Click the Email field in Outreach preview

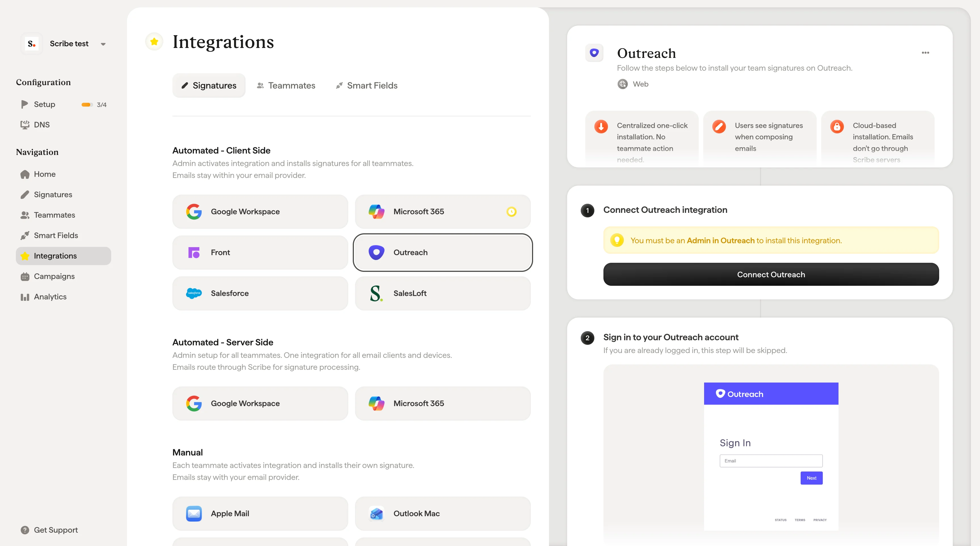pos(771,461)
